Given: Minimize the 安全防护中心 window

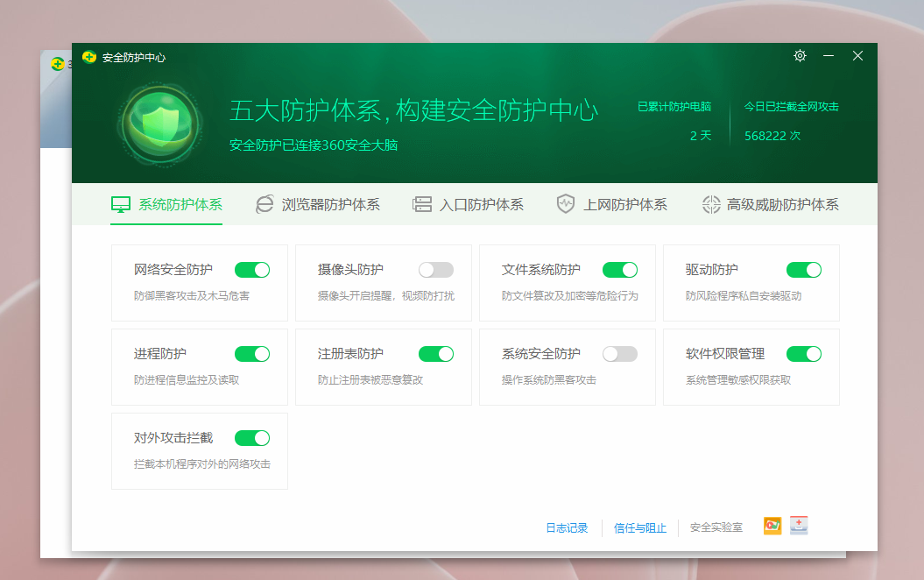Looking at the screenshot, I should (x=829, y=56).
